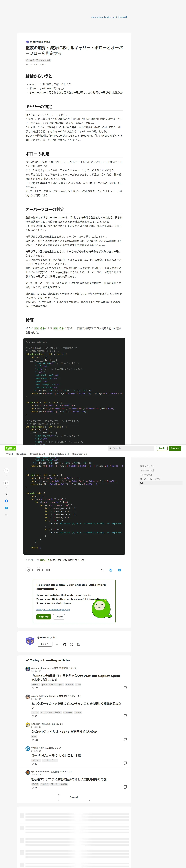Share on Facebook from the left sidebar
The height and width of the screenshot is (868, 186).
coord(6,501)
